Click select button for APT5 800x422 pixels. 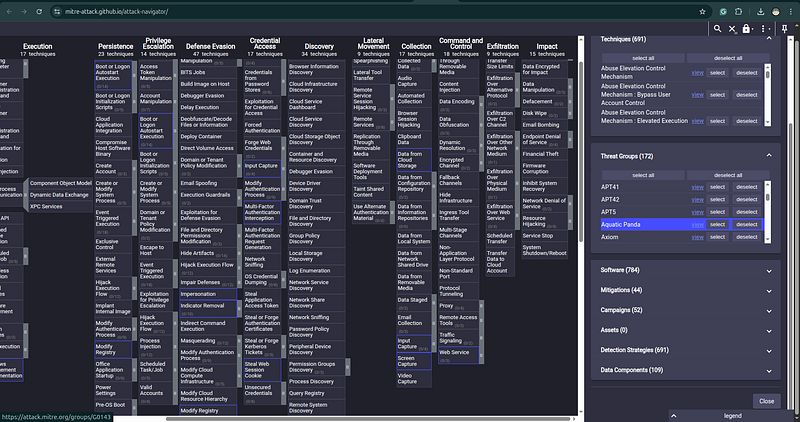point(717,212)
